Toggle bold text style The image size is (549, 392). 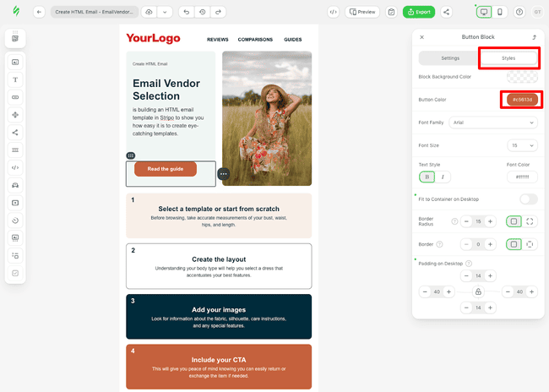tap(427, 177)
